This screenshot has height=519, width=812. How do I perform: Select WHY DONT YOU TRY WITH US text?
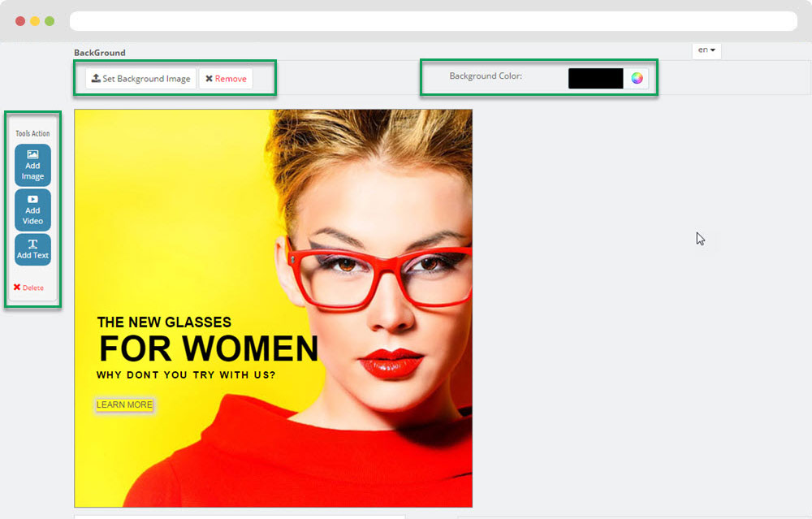(186, 375)
